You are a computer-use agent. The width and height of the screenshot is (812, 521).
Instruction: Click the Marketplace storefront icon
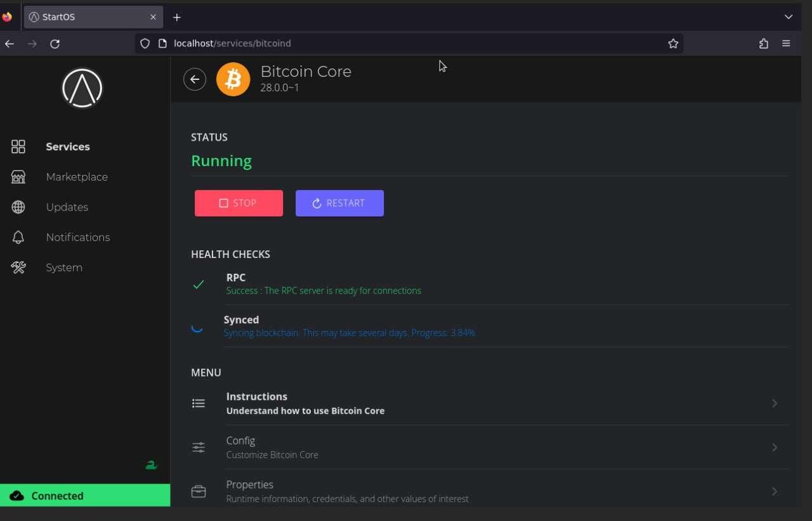pyautogui.click(x=18, y=177)
